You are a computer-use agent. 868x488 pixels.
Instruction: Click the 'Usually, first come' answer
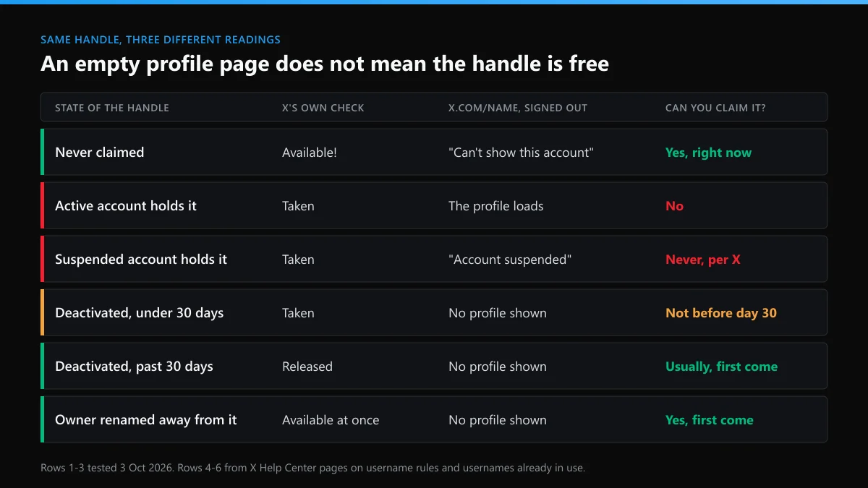point(722,367)
